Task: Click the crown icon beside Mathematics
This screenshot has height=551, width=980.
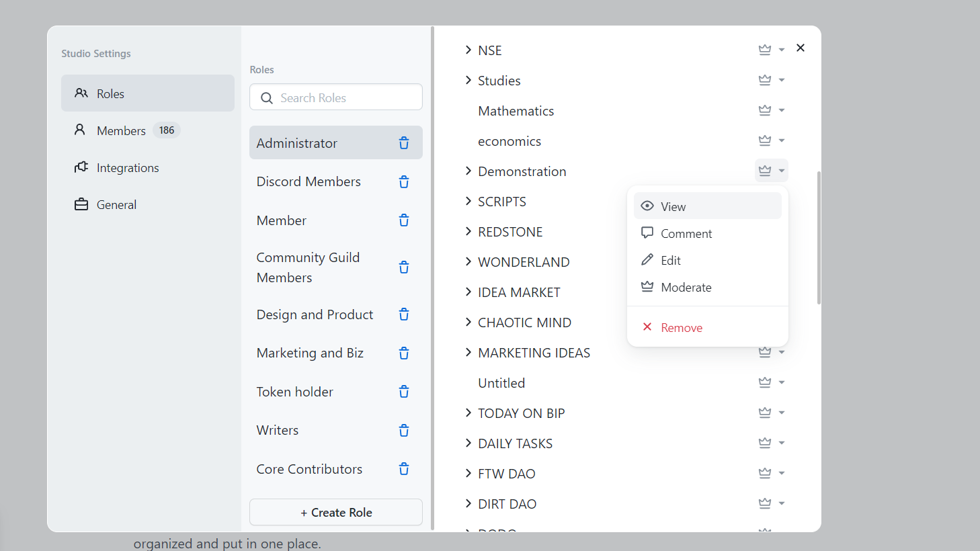Action: pos(764,110)
